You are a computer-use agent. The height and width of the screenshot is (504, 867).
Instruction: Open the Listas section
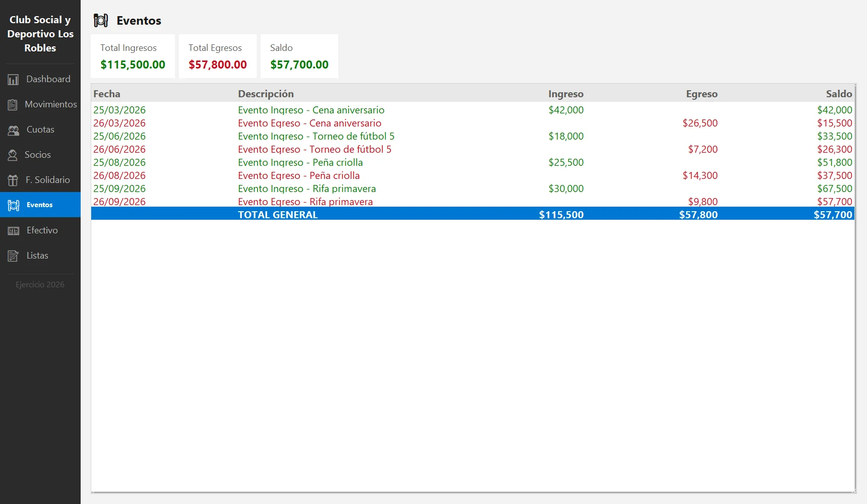pyautogui.click(x=40, y=256)
